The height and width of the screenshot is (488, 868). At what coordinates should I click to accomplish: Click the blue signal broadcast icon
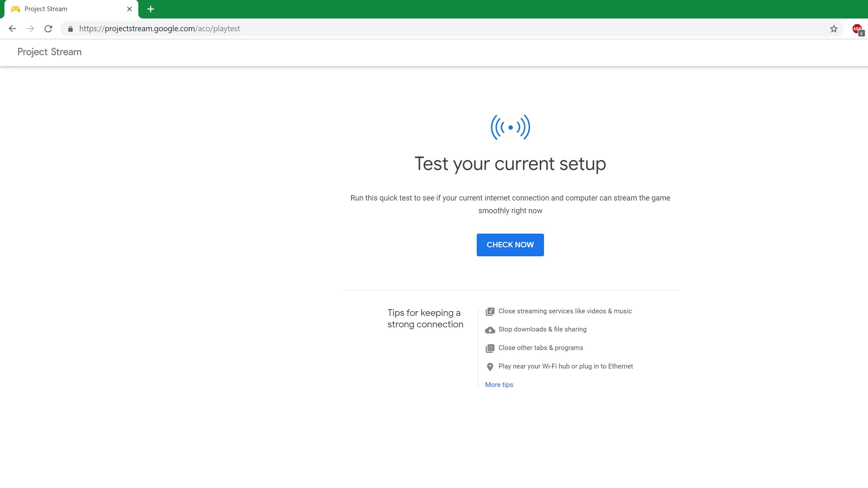pos(510,127)
